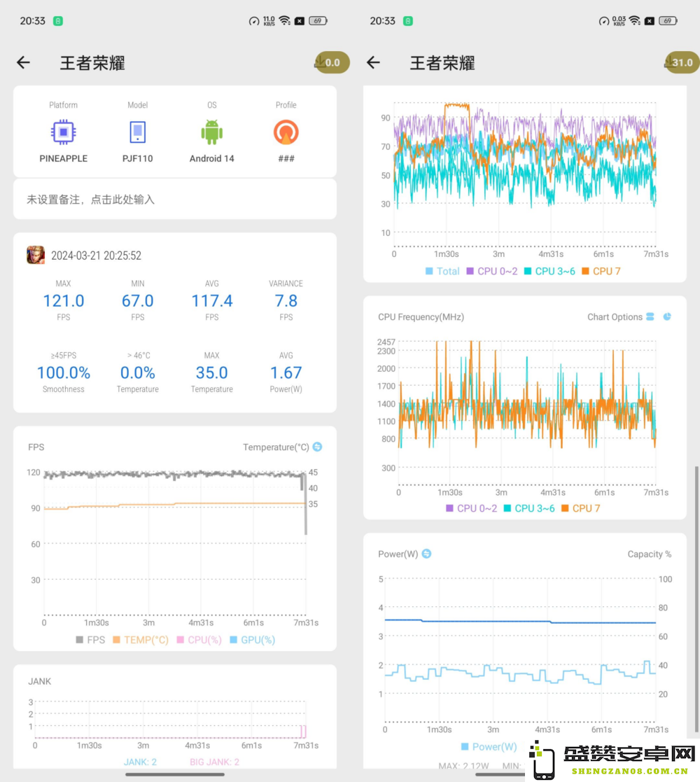The height and width of the screenshot is (782, 700).
Task: Toggle CPU 0~2 in the CPU Frequency legend
Action: 472,508
